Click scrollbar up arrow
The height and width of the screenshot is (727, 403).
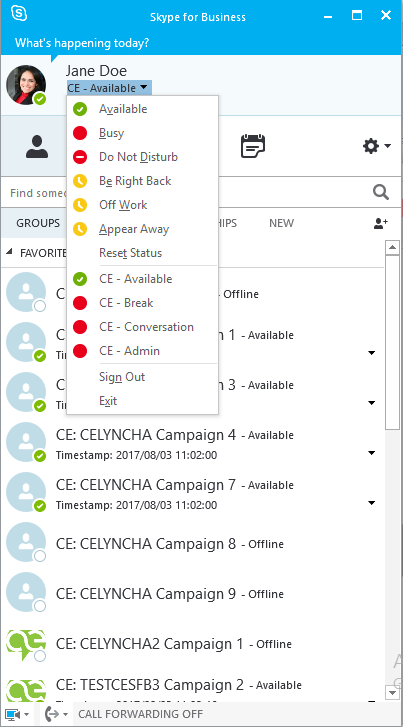click(392, 248)
